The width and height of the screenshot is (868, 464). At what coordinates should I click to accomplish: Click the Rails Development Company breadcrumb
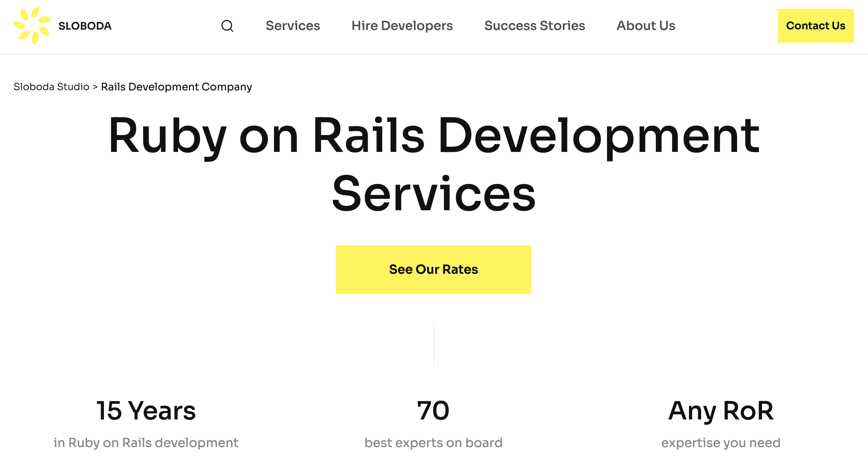tap(177, 87)
